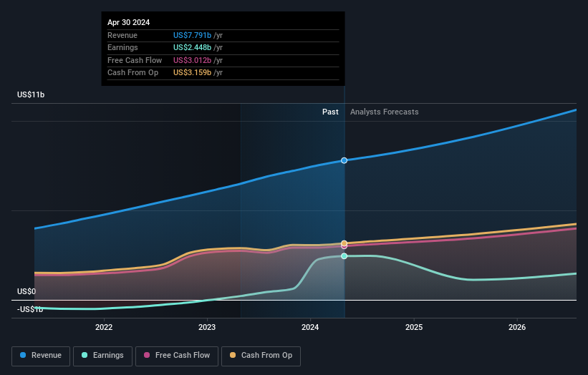588x375 pixels.
Task: Toggle the Earnings legend button
Action: click(102, 356)
